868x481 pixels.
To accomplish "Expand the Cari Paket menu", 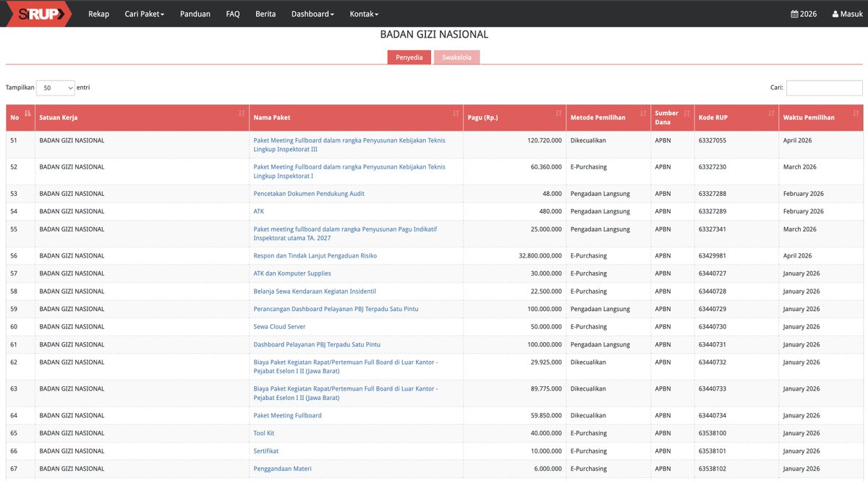I will [145, 14].
